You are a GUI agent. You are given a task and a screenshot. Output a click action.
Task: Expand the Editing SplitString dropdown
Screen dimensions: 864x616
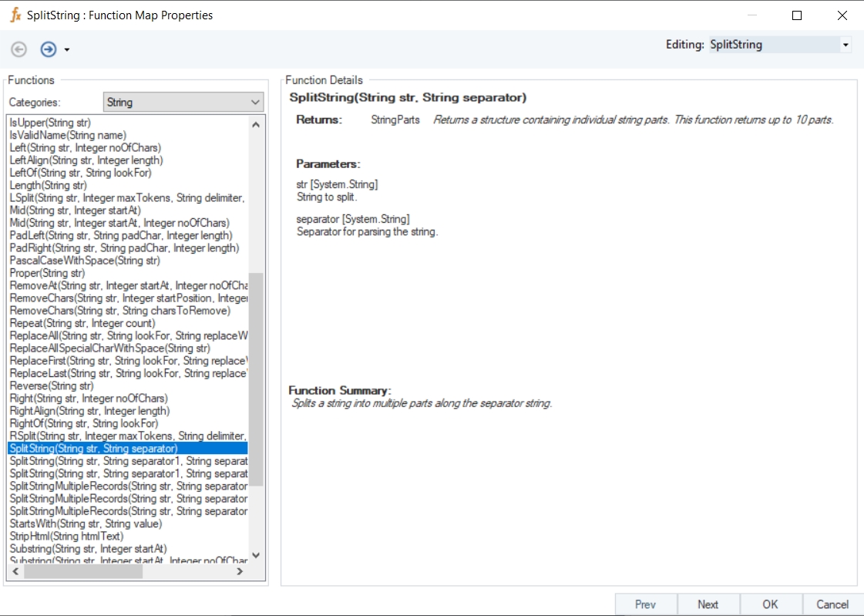[846, 45]
